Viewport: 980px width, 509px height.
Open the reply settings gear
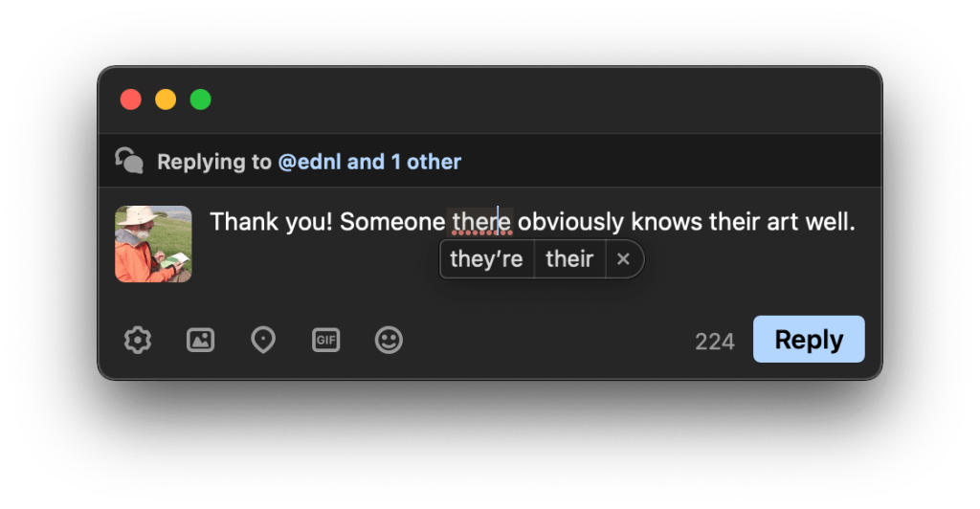(x=138, y=340)
